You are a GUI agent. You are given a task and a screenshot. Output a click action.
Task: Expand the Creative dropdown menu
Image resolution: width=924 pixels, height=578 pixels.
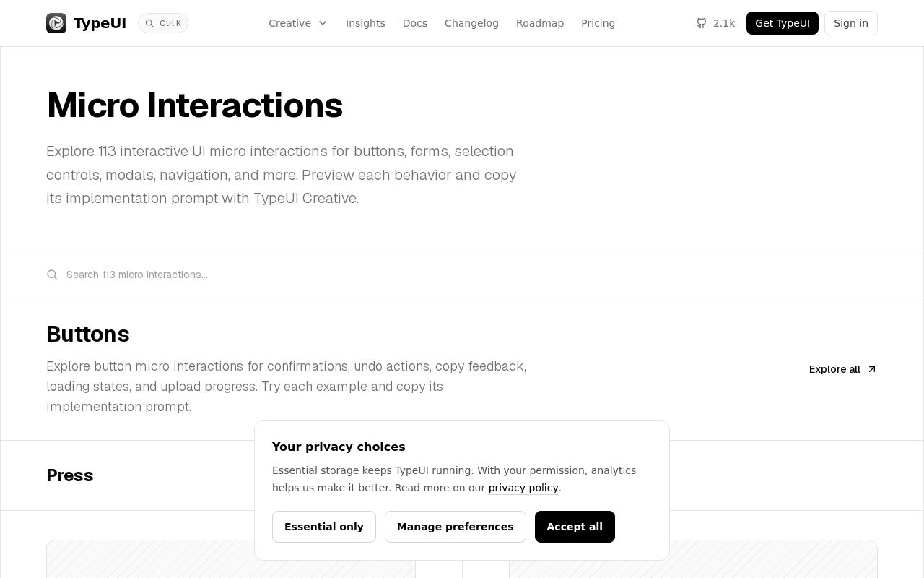tap(298, 23)
